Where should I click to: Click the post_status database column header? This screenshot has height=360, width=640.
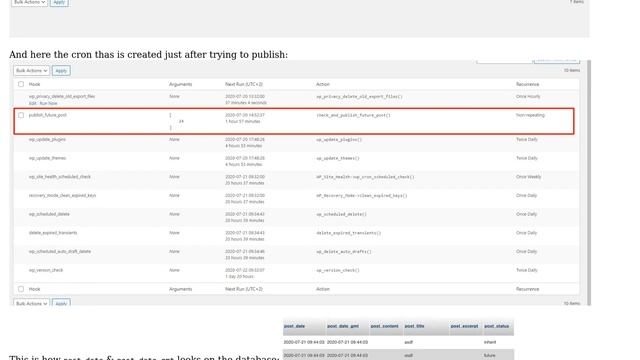click(x=496, y=326)
